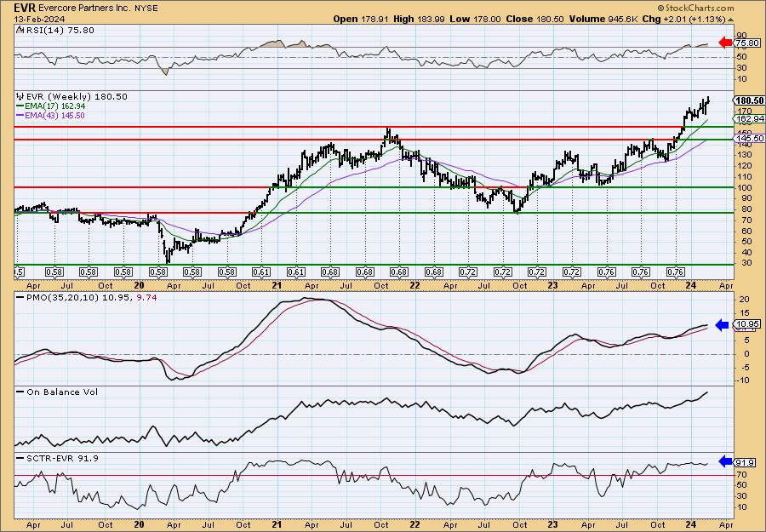The height and width of the screenshot is (532, 766).
Task: Click the PMO(35,20,10) 10.95 legend label
Action: 77,297
